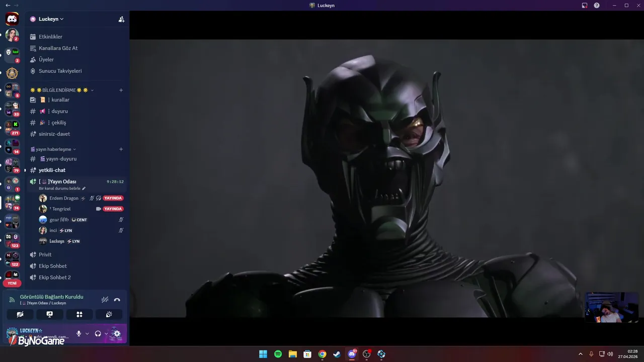Toggle camera on or off
The height and width of the screenshot is (362, 644).
20,314
